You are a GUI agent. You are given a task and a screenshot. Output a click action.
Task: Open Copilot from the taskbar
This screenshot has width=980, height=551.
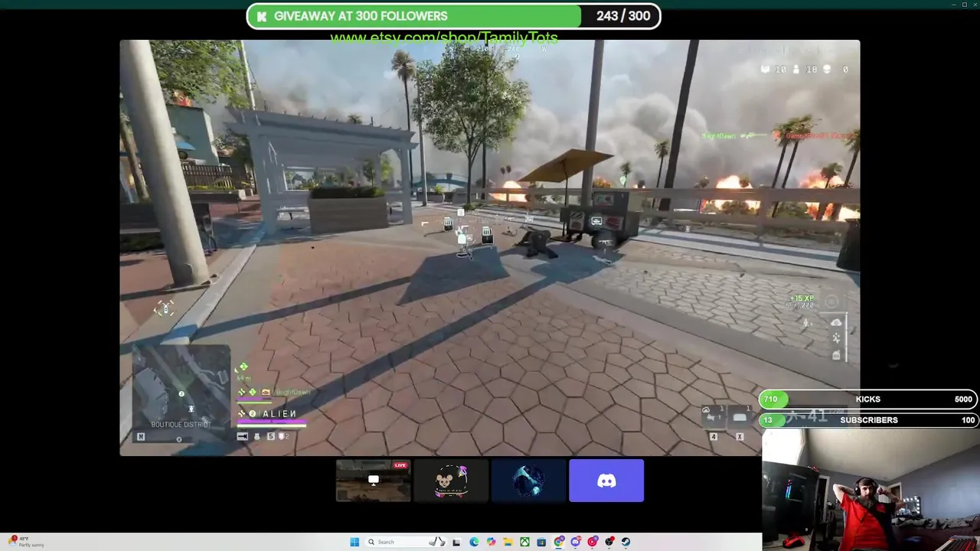pos(491,542)
